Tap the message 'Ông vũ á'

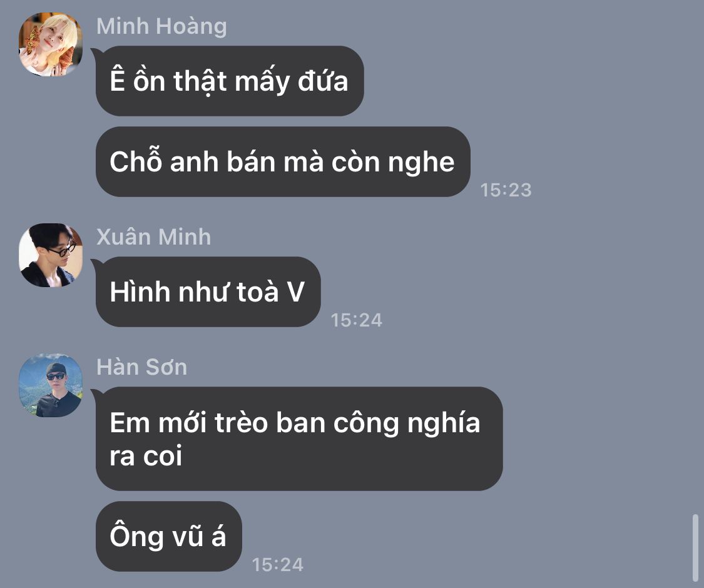click(169, 536)
